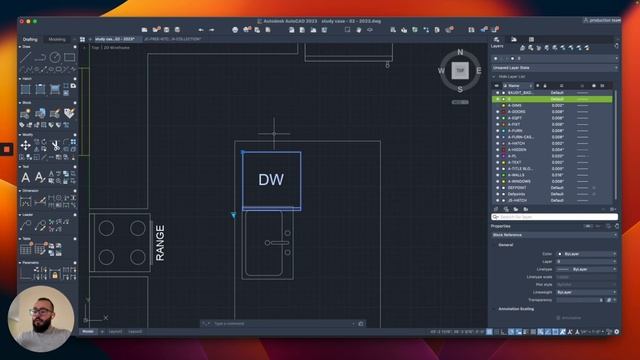Toggle visibility of A-TEXT layer
The height and width of the screenshot is (360, 640).
pyautogui.click(x=497, y=162)
